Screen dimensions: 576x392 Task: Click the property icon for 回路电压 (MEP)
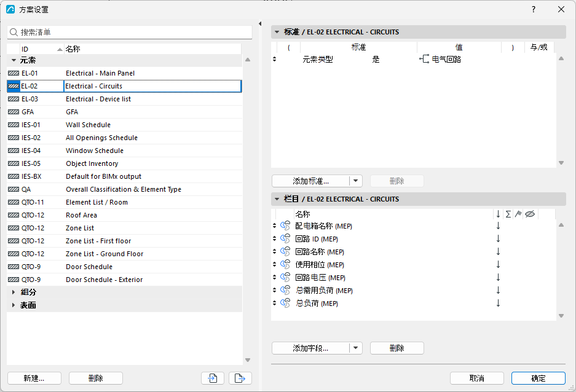click(x=285, y=277)
